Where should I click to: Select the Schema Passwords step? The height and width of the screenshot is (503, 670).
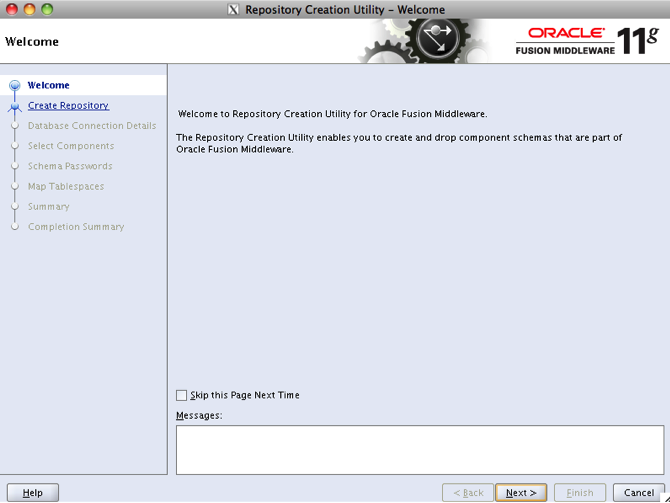pos(70,166)
